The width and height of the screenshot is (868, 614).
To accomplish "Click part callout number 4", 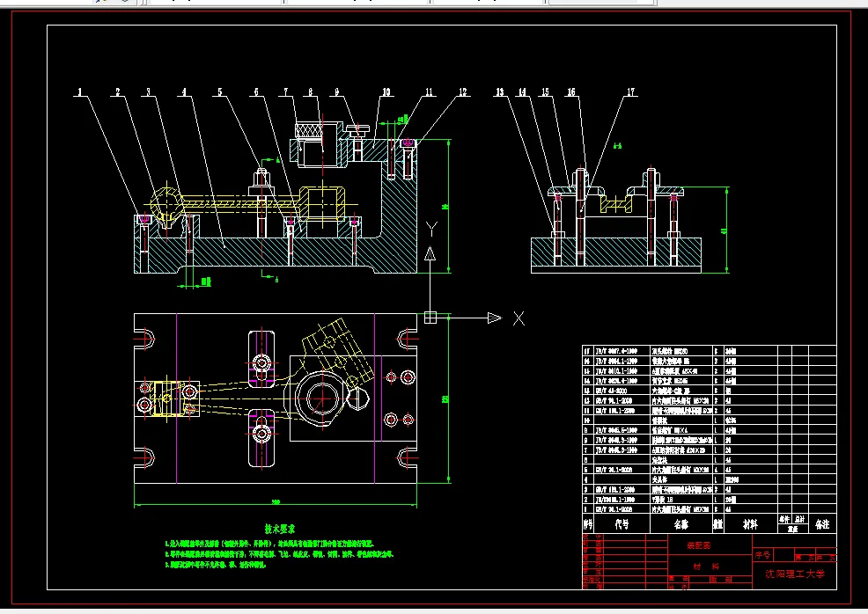I will click(x=184, y=91).
